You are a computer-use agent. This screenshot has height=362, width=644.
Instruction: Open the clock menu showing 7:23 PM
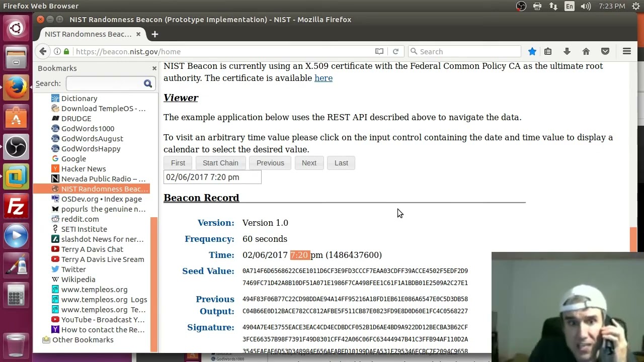pos(612,6)
